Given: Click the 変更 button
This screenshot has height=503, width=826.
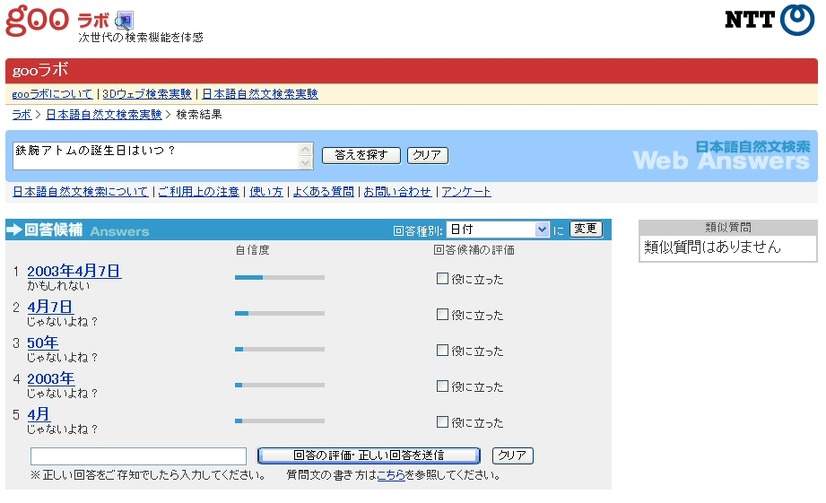Looking at the screenshot, I should coord(586,229).
